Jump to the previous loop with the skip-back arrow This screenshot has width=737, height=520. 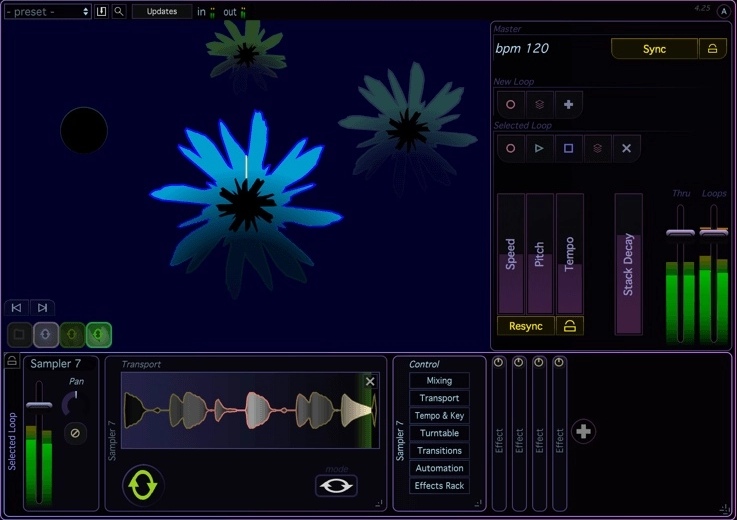tap(16, 308)
